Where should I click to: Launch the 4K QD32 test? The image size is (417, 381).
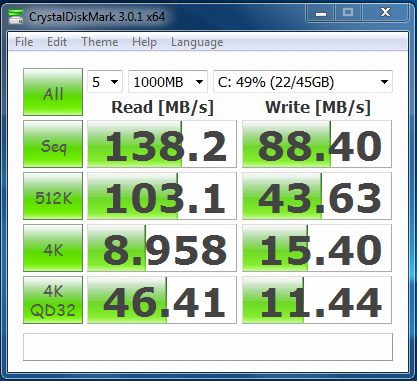[53, 300]
